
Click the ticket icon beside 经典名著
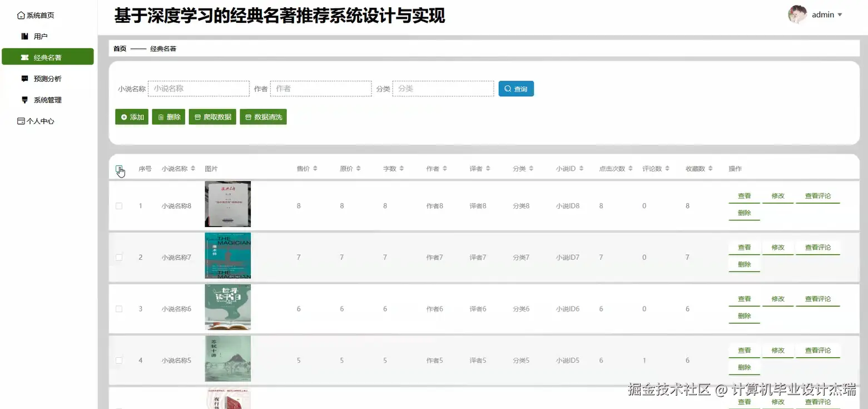(24, 57)
